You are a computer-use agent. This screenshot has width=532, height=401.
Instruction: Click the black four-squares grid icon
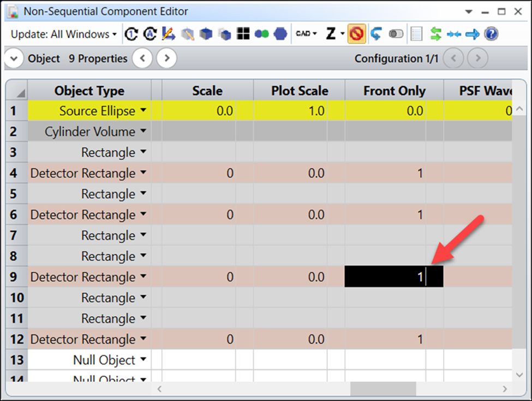pyautogui.click(x=243, y=34)
